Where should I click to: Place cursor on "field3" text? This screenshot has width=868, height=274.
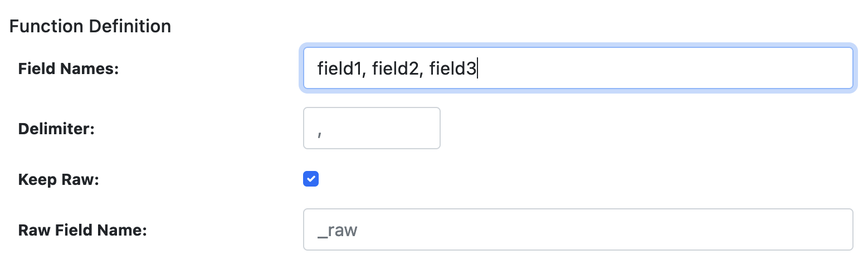click(x=452, y=68)
